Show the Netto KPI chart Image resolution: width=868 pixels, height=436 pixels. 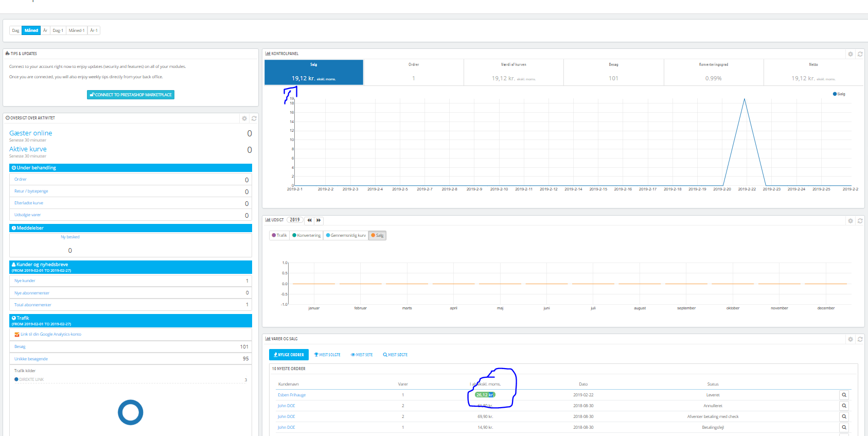click(x=813, y=72)
